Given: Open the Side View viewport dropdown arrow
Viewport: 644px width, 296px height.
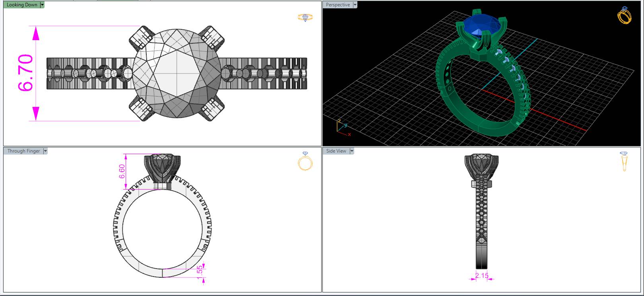Looking at the screenshot, I should pyautogui.click(x=352, y=151).
